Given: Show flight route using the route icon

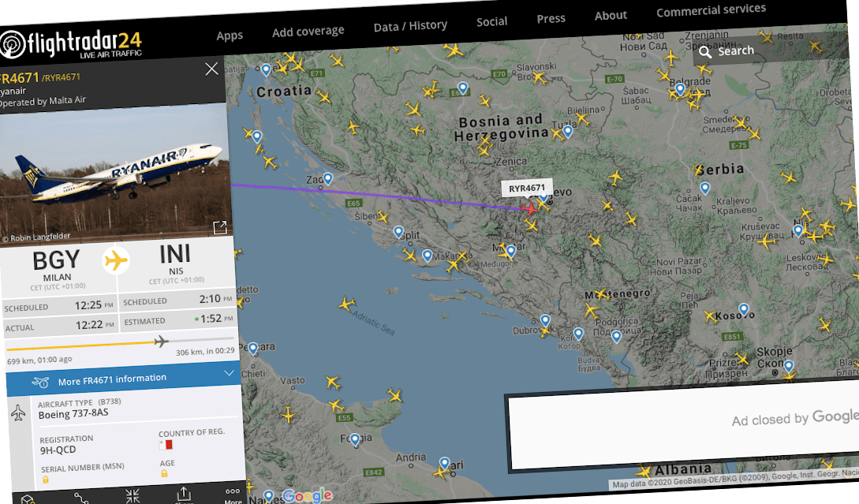Looking at the screenshot, I should tap(81, 498).
